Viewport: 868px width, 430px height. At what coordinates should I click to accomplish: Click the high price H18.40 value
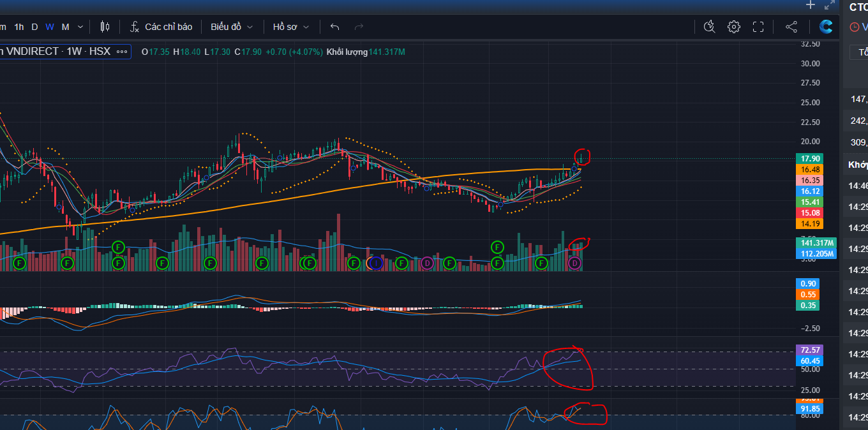pos(187,52)
